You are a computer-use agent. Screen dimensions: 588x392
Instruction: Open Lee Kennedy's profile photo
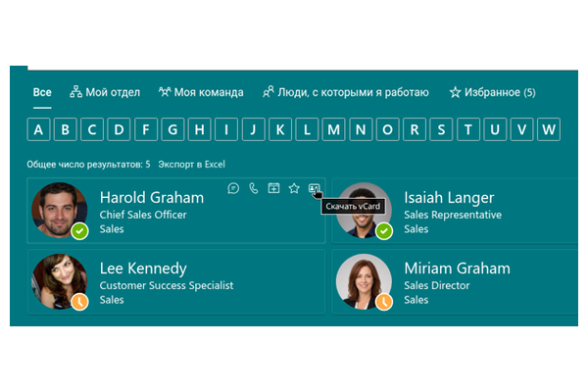[59, 281]
